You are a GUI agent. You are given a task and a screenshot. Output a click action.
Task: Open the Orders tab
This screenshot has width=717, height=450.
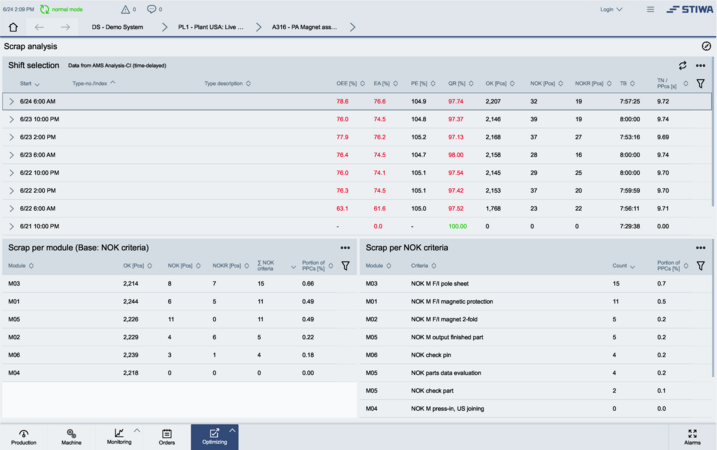click(x=166, y=437)
